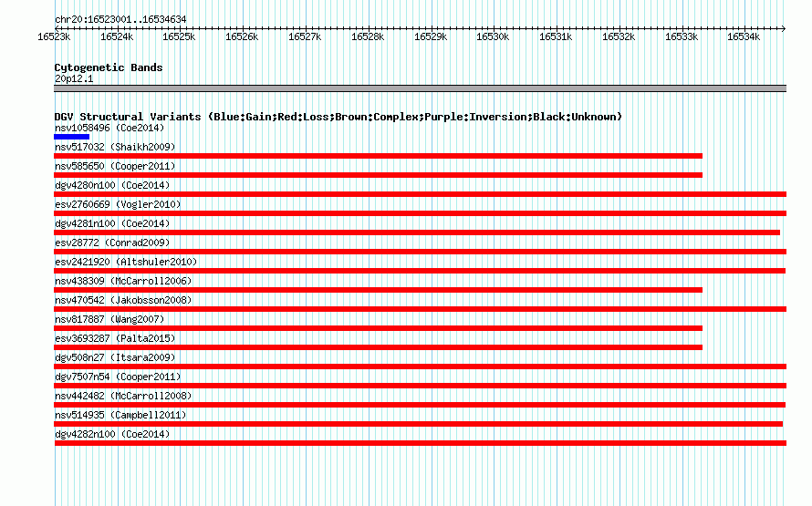Click the 16531k ruler tick label

pyautogui.click(x=556, y=37)
